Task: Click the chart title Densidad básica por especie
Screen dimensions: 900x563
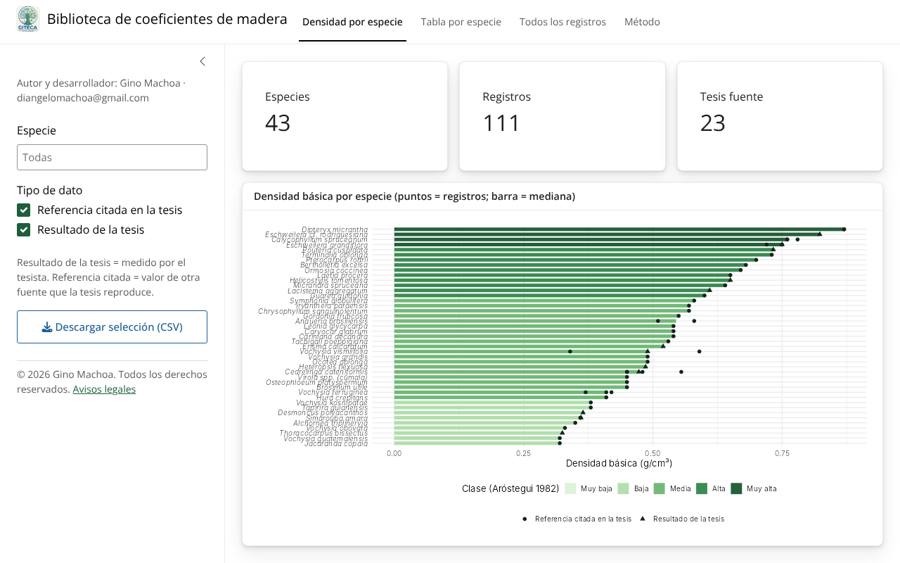Action: (414, 196)
